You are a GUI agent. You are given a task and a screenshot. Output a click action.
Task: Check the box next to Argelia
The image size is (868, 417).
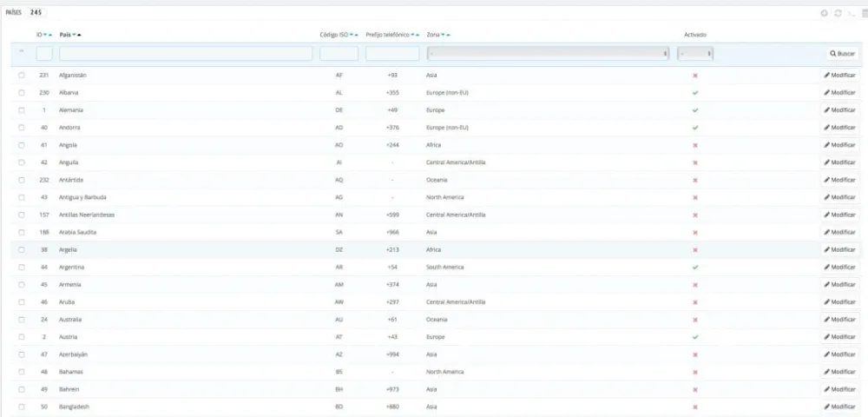pos(22,249)
